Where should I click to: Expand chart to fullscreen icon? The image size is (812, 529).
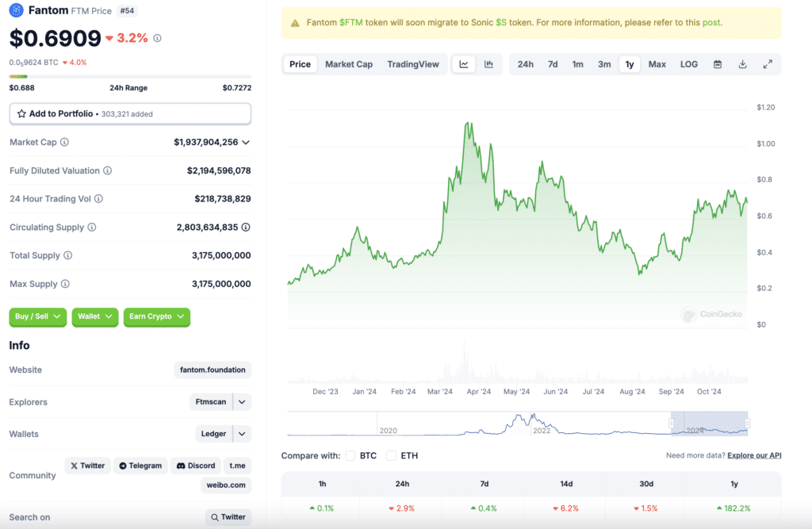[x=768, y=64]
